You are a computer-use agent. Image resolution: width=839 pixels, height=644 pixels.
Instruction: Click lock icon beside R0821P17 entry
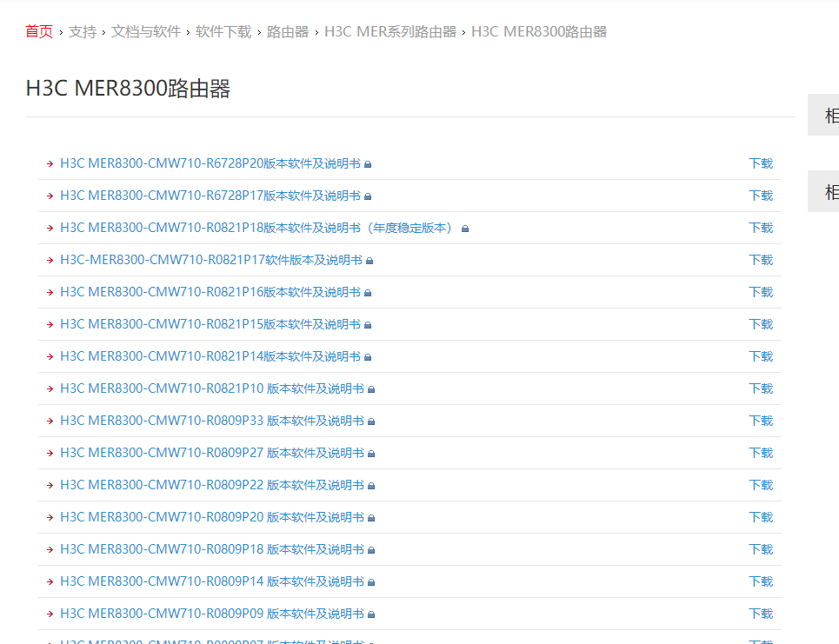tap(370, 261)
